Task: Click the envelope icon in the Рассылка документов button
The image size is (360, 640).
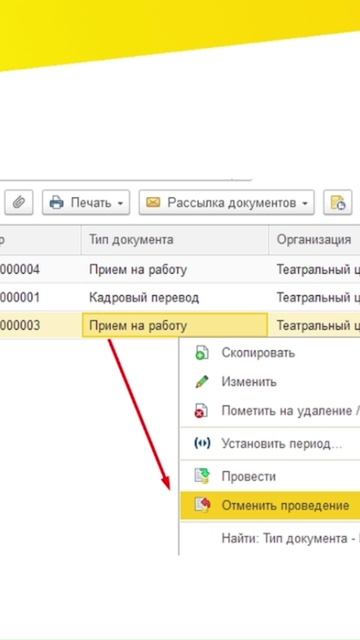Action: (x=153, y=202)
